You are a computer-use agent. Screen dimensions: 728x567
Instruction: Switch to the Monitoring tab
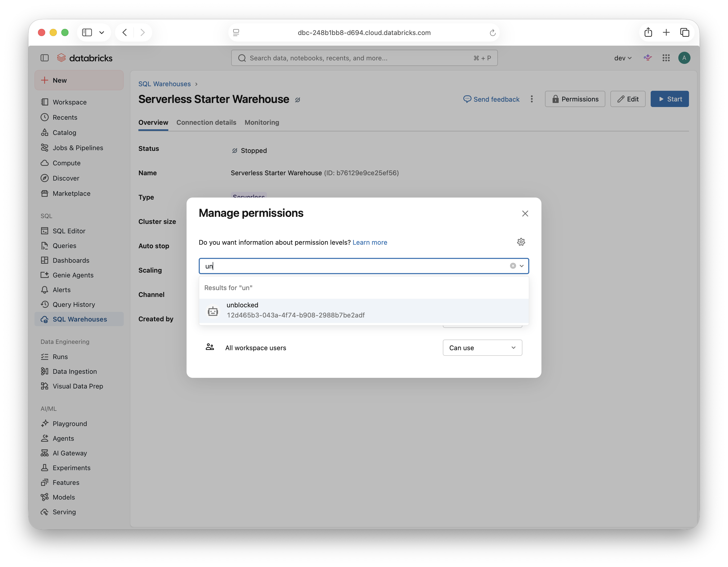coord(262,122)
